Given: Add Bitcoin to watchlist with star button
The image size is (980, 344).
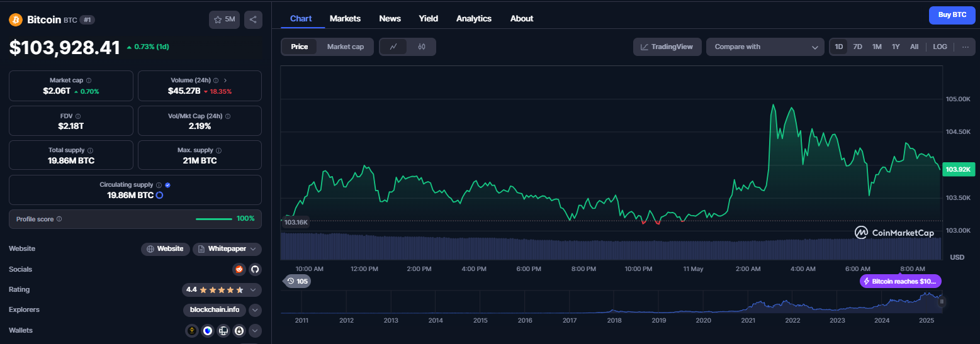Looking at the screenshot, I should pyautogui.click(x=224, y=19).
